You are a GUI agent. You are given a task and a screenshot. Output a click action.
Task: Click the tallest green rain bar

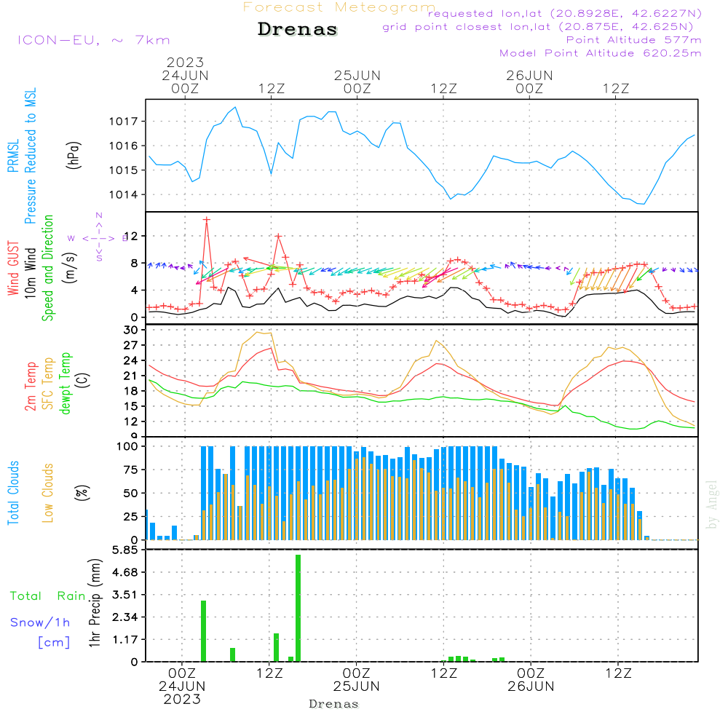(x=298, y=608)
